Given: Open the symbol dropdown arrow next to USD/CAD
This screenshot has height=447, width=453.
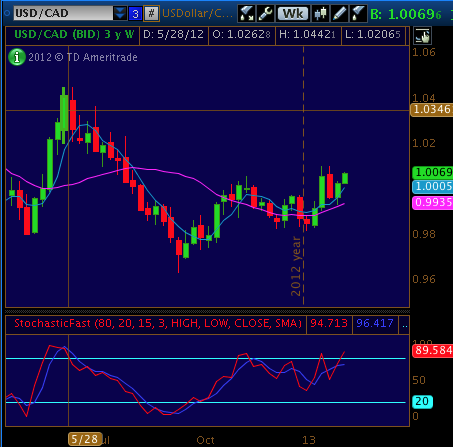Looking at the screenshot, I should 120,13.
